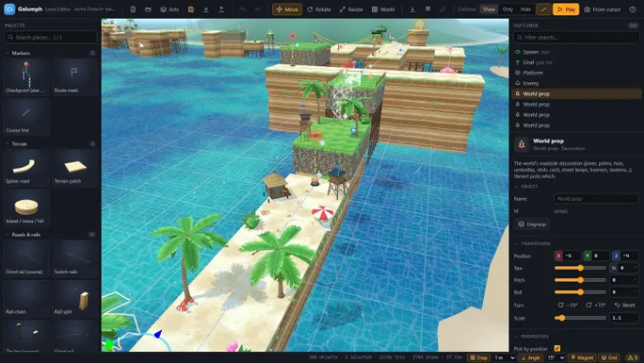Select the Goal row in Outliner

tap(576, 63)
